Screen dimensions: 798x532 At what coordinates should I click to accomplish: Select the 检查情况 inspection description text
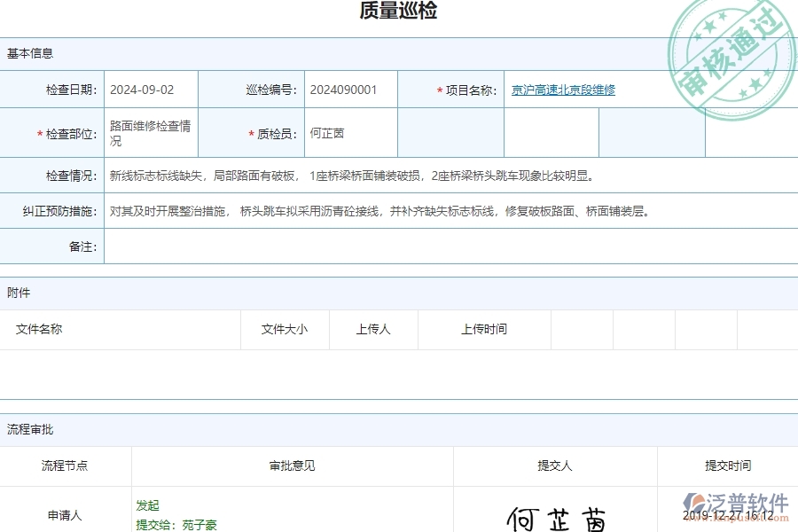(x=355, y=176)
